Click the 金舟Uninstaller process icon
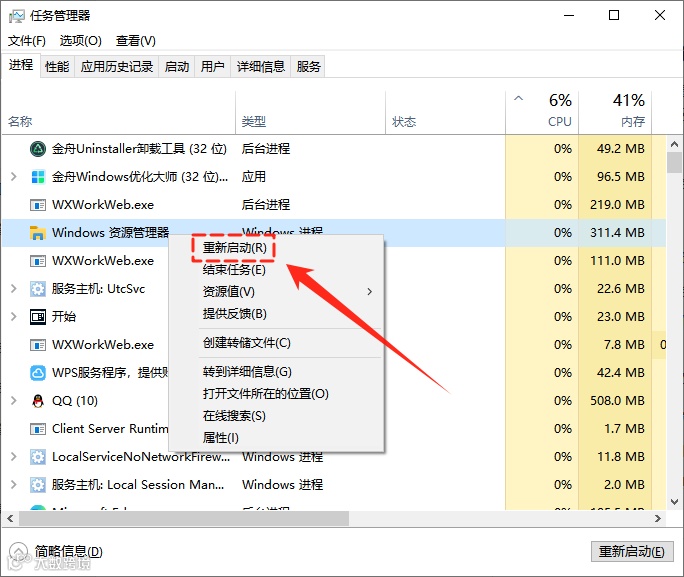 click(38, 149)
